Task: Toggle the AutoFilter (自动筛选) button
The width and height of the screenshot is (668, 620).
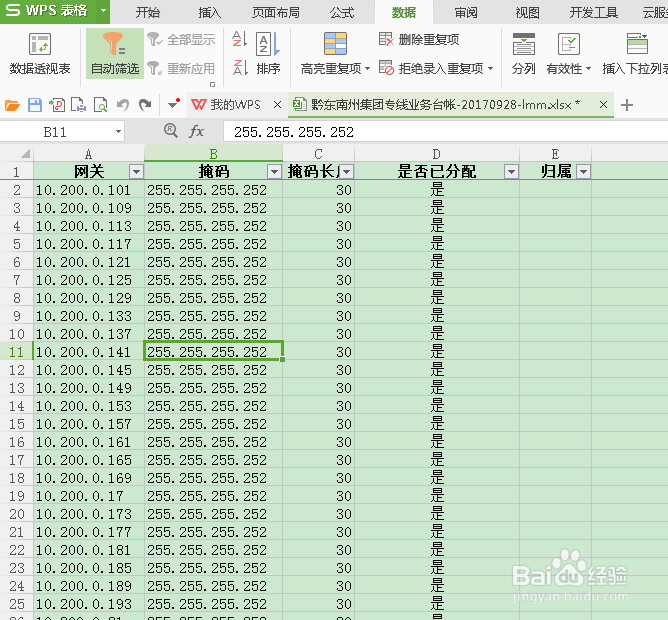Action: (115, 54)
